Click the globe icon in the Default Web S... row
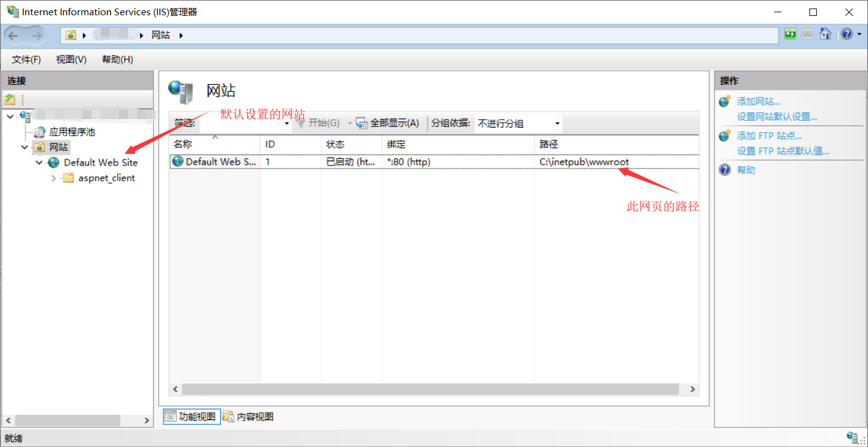The image size is (868, 447). click(178, 161)
